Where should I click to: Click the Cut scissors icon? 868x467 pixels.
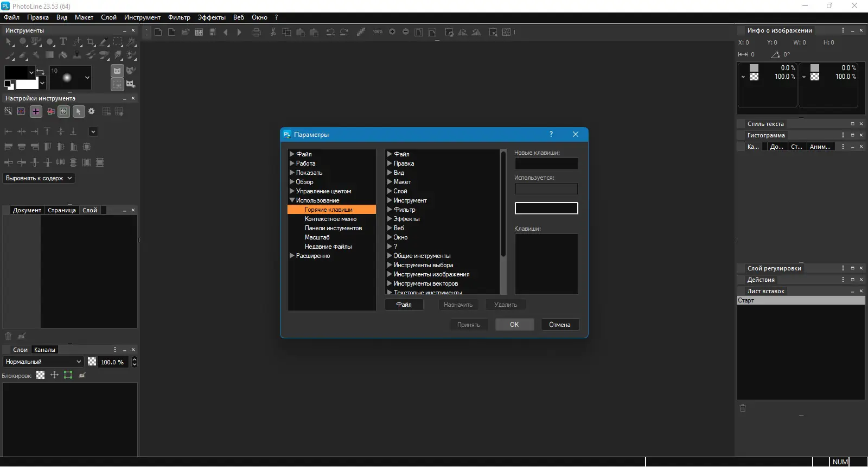(273, 33)
